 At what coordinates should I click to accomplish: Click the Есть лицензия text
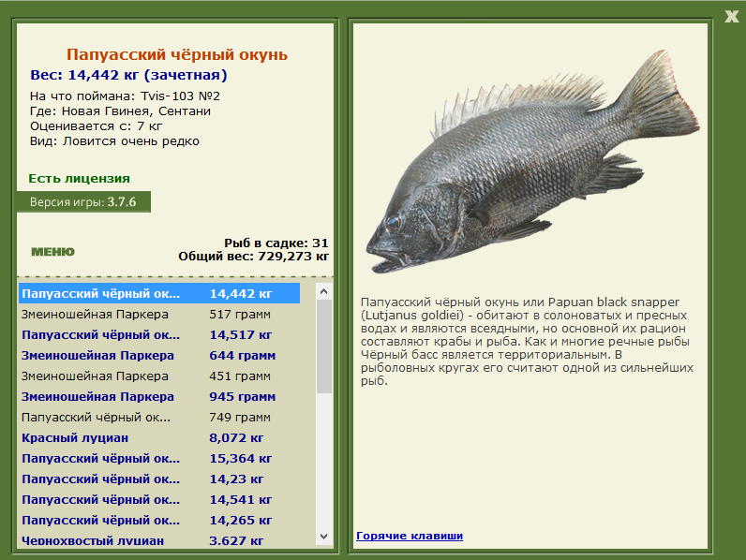[79, 178]
